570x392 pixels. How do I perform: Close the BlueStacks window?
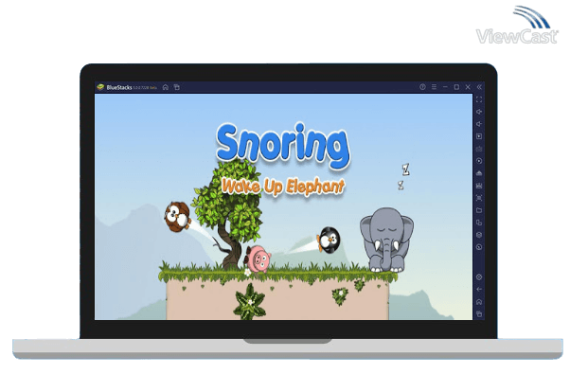(468, 87)
